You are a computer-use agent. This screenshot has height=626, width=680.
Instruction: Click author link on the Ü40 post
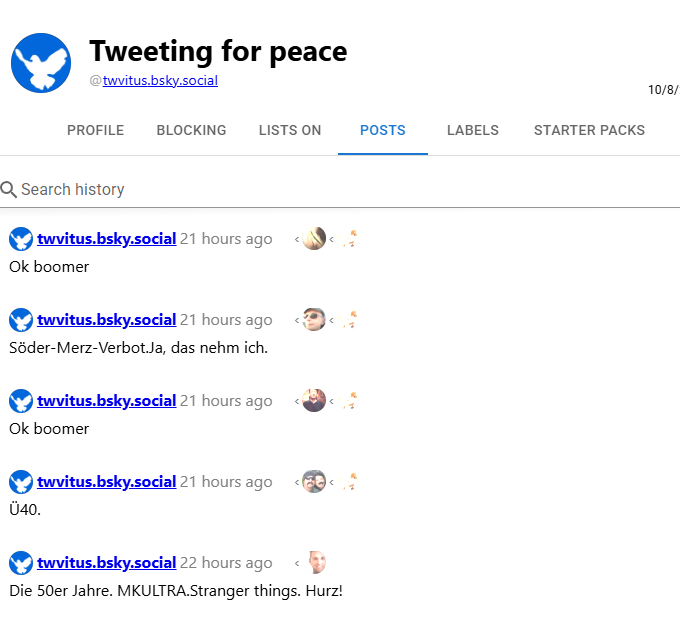(106, 482)
